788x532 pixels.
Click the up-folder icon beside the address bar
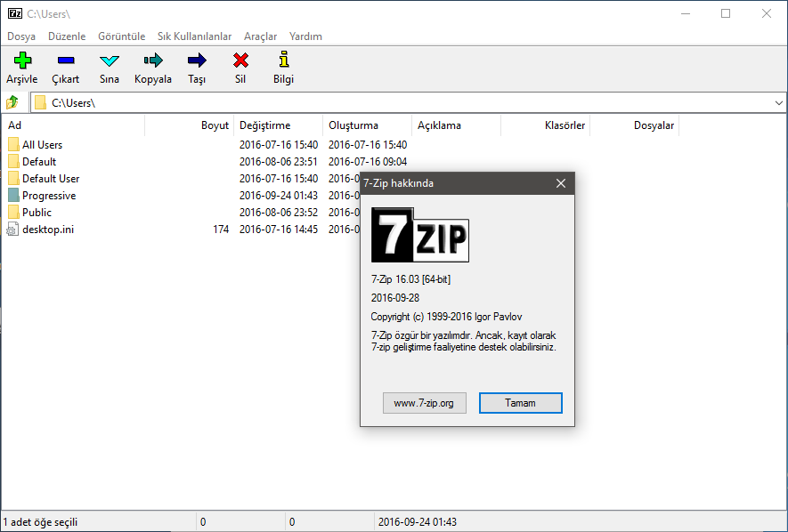click(x=12, y=102)
